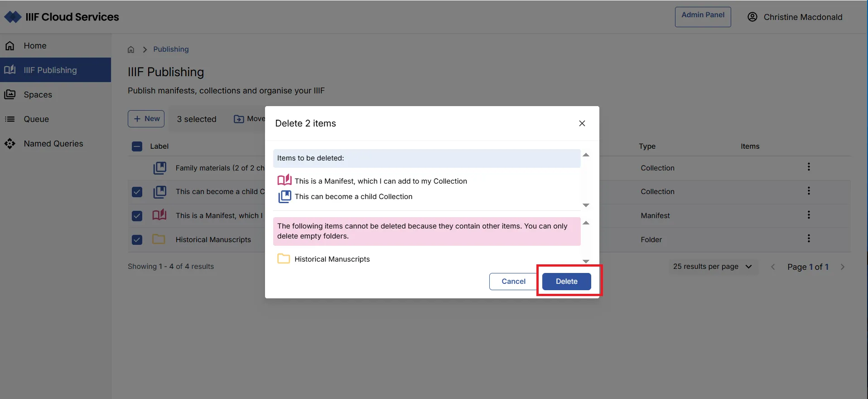Click Cancel in the delete dialog
Screen dimensions: 868x399
(513, 282)
